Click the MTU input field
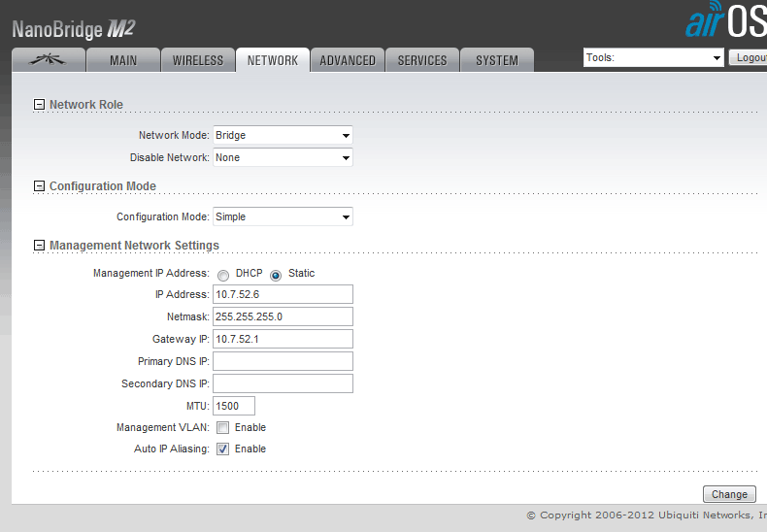 [234, 406]
